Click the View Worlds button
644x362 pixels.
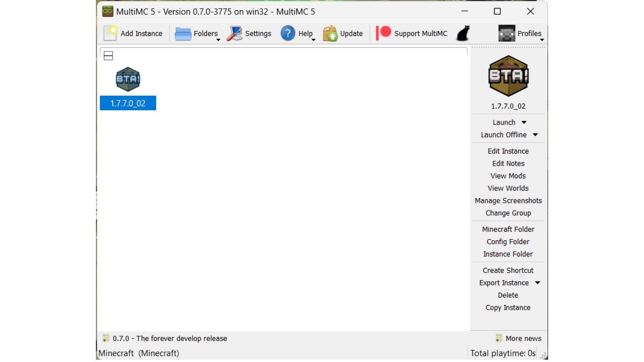pos(508,188)
